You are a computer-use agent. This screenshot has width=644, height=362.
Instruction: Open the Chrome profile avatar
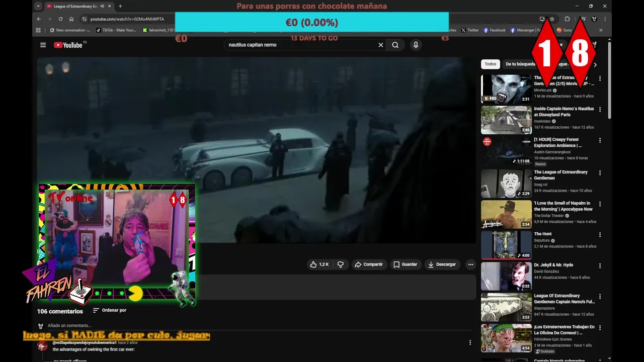[x=594, y=19]
